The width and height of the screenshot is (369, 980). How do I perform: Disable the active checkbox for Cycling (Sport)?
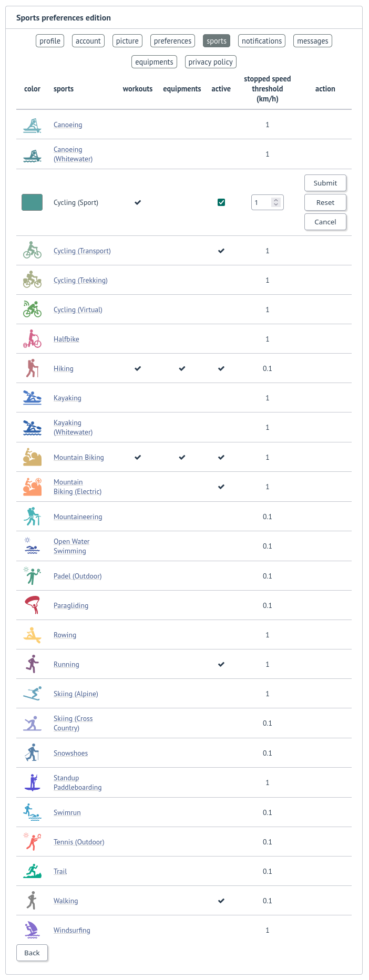click(x=221, y=202)
